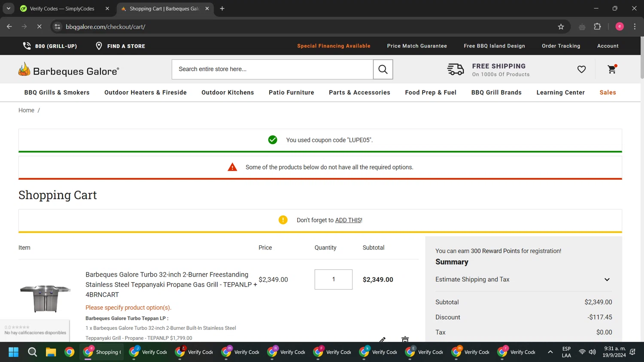Image resolution: width=644 pixels, height=362 pixels.
Task: Open the Sales menu item
Action: [x=608, y=93]
